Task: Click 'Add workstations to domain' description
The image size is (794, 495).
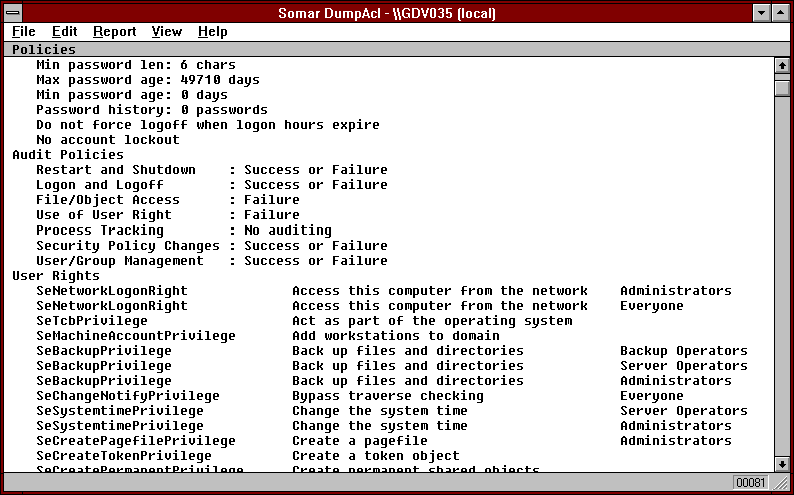Action: [x=395, y=336]
